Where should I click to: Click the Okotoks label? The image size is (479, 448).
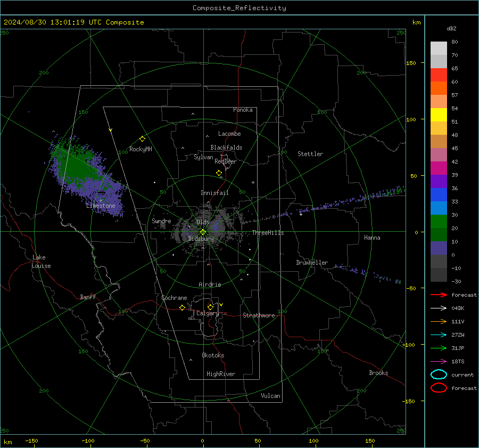(x=213, y=355)
